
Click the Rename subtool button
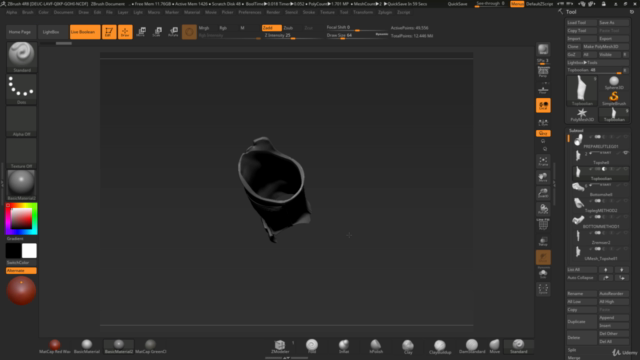tap(581, 293)
